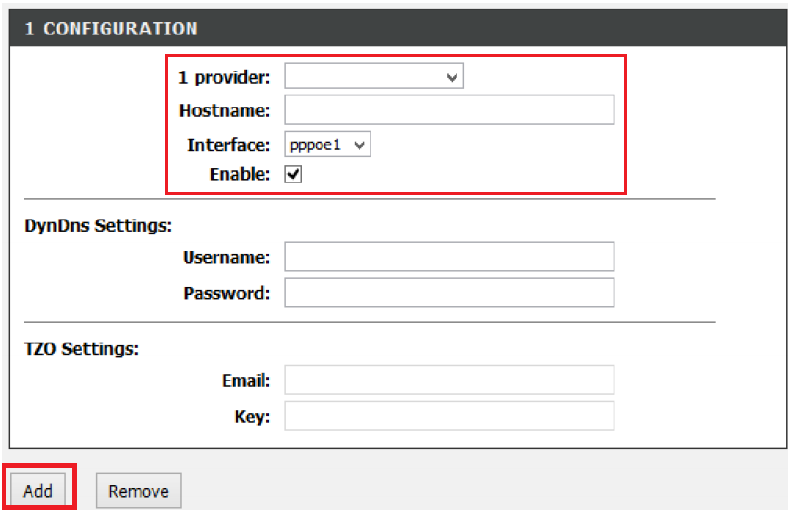Focus the Hostname text field
The width and height of the screenshot is (788, 514).
449,110
